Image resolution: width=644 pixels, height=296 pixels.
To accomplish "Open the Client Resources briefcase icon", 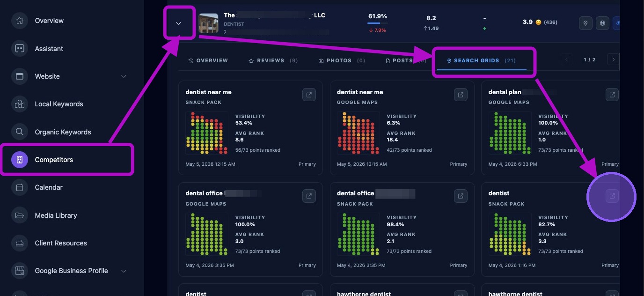I will 20,243.
